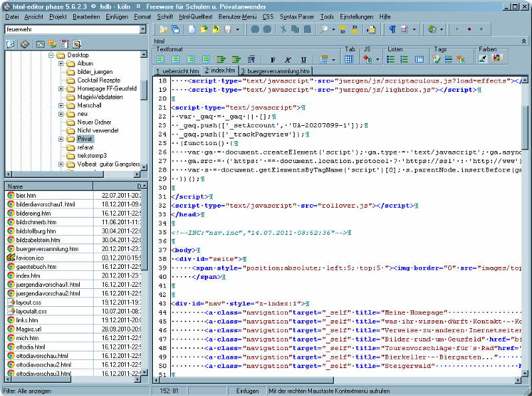Click the magnifying glass search icon
This screenshot has width=532, height=396.
click(x=324, y=29)
